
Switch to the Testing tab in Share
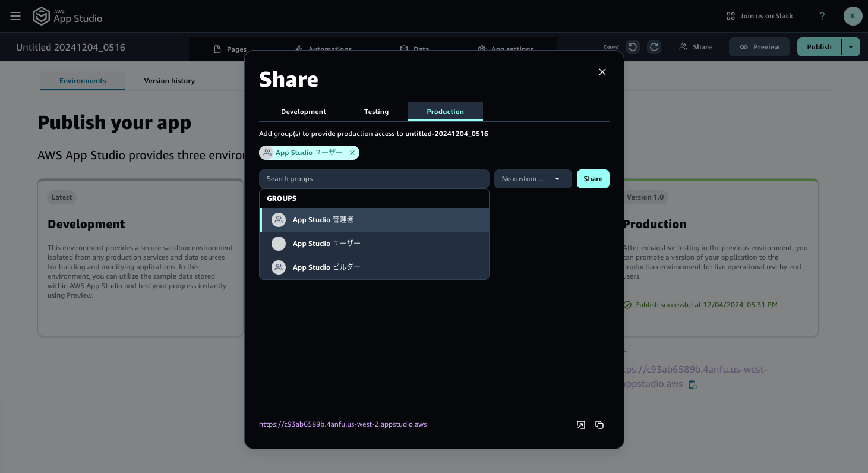(376, 112)
